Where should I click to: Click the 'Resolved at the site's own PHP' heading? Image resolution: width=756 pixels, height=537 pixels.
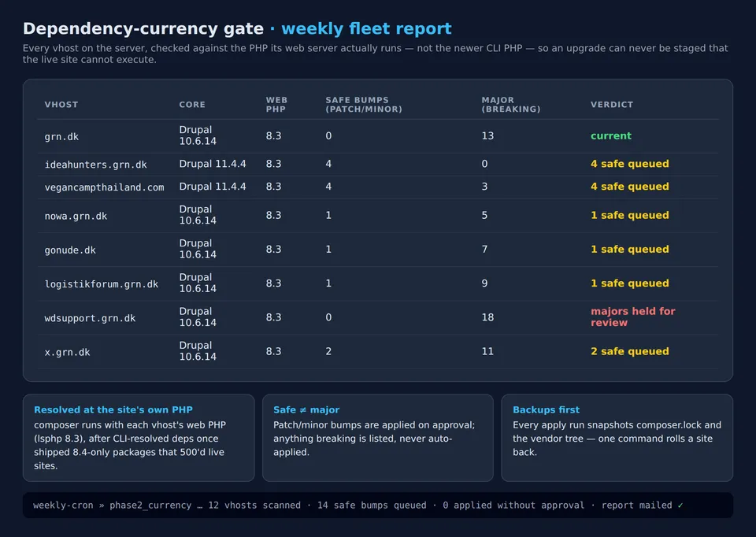coord(113,409)
